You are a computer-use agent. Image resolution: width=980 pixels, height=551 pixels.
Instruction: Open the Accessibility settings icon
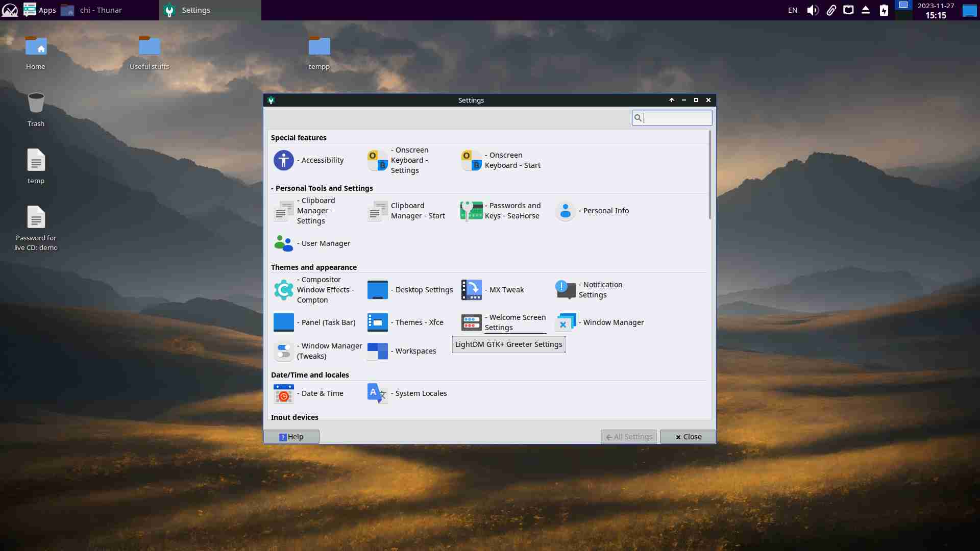[x=284, y=160]
